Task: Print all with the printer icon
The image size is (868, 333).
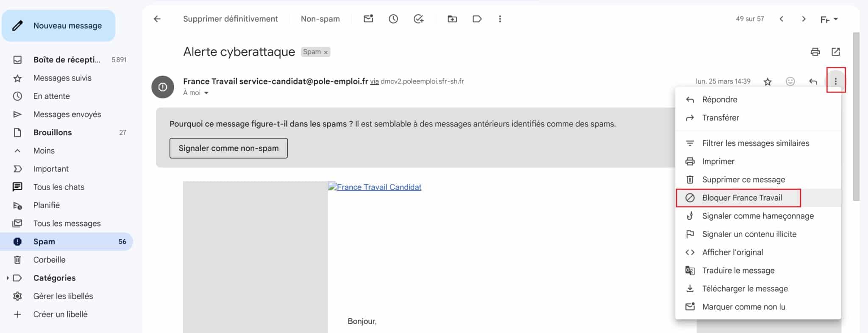Action: [815, 52]
